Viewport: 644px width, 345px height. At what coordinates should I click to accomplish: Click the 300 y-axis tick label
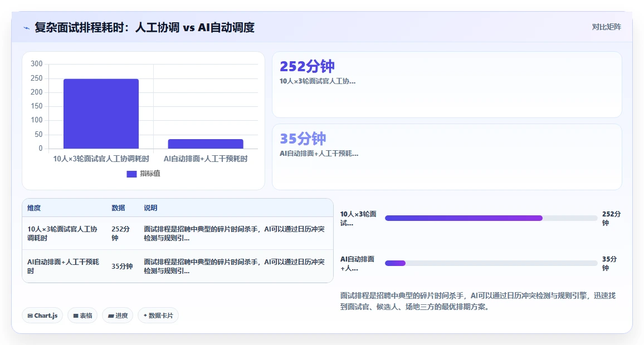tap(37, 63)
